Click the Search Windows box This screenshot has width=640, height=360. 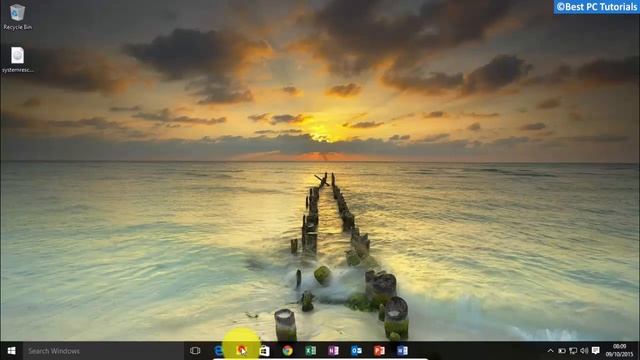click(x=103, y=351)
